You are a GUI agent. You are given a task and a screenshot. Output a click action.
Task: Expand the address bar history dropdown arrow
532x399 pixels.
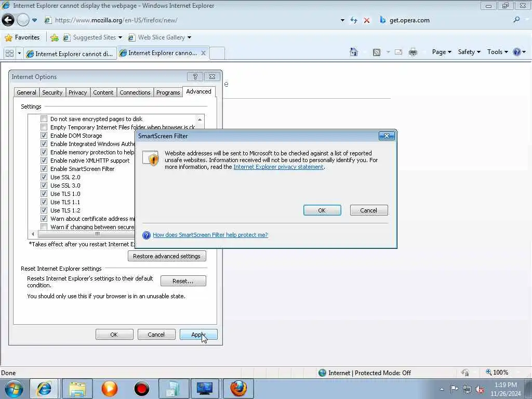coord(342,20)
